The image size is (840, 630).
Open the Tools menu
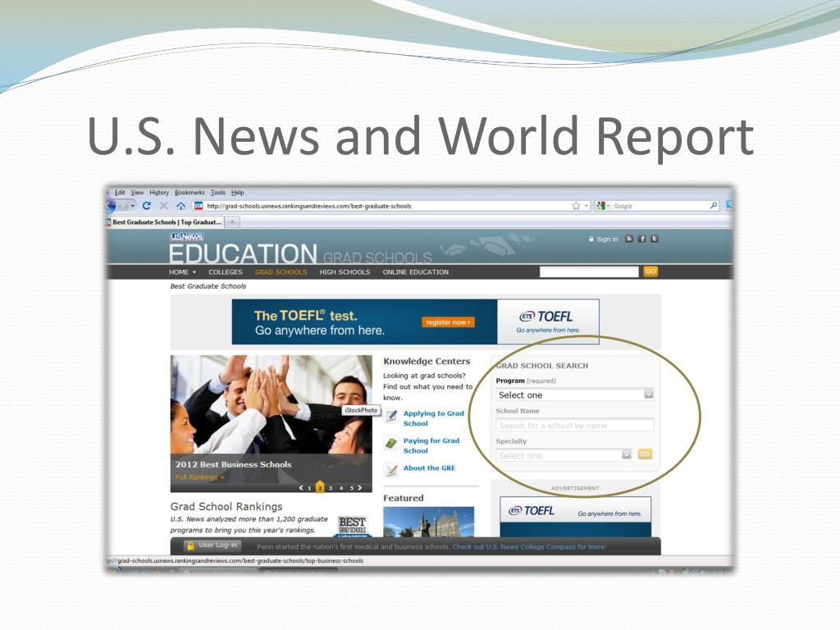[x=218, y=192]
